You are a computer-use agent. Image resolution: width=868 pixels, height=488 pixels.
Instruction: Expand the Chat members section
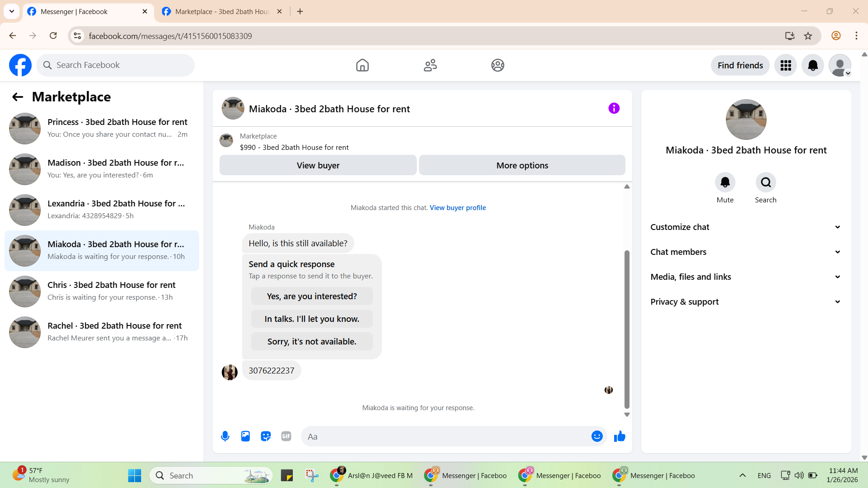(x=746, y=252)
